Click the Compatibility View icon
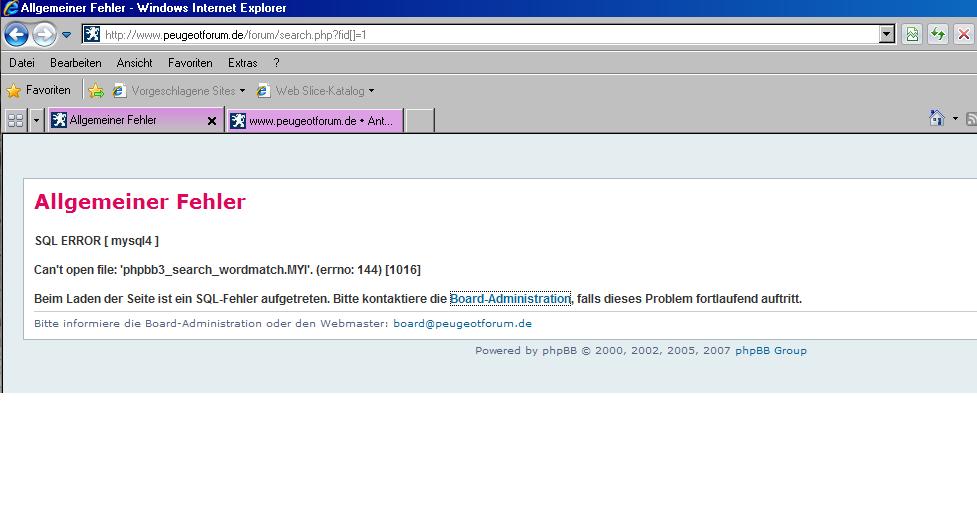This screenshot has width=977, height=512. tap(912, 35)
